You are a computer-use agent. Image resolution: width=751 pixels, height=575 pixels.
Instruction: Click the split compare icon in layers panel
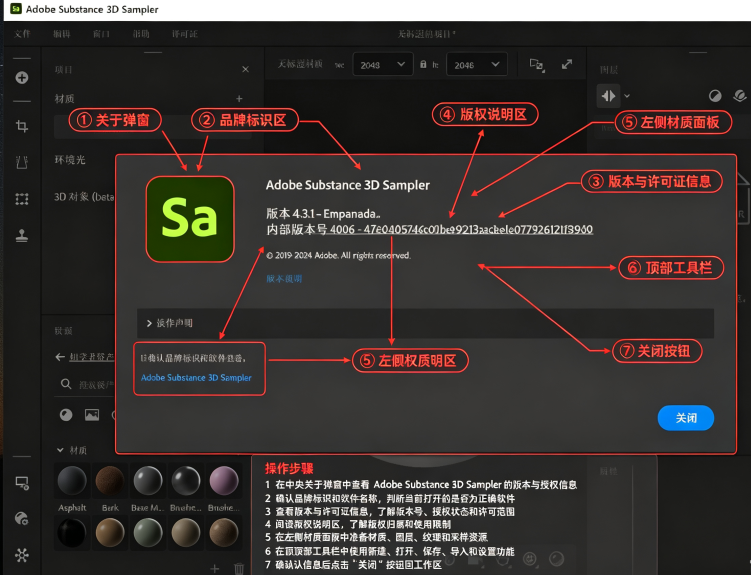coord(608,96)
